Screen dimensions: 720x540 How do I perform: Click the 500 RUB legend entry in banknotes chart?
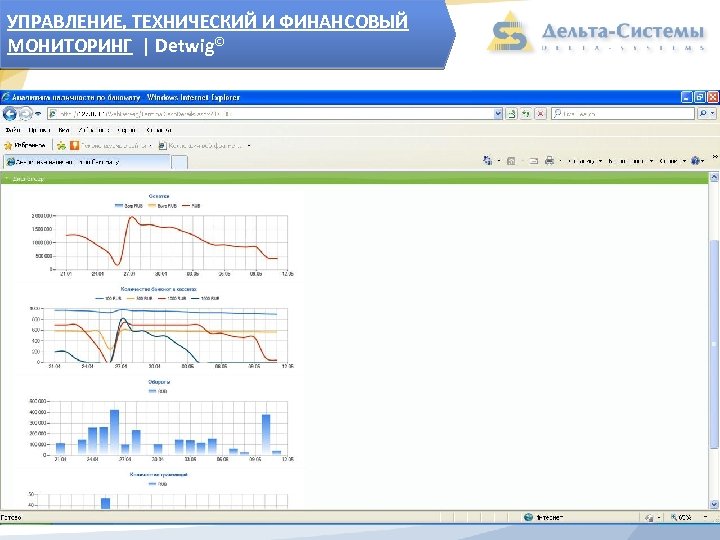pos(140,298)
